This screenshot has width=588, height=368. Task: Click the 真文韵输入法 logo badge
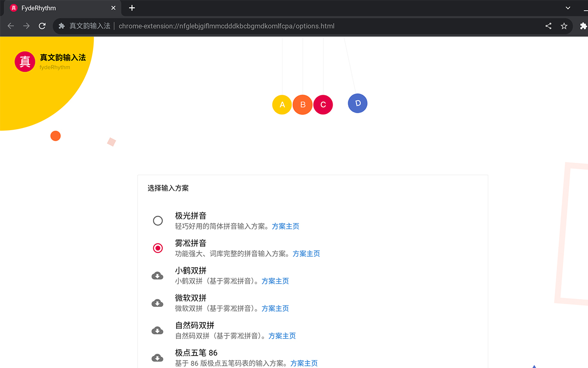tap(25, 61)
